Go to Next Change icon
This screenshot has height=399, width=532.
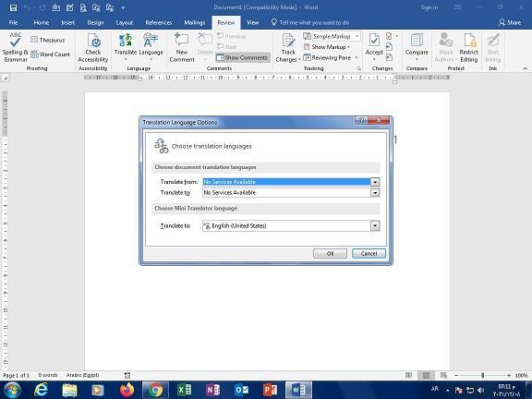click(390, 57)
